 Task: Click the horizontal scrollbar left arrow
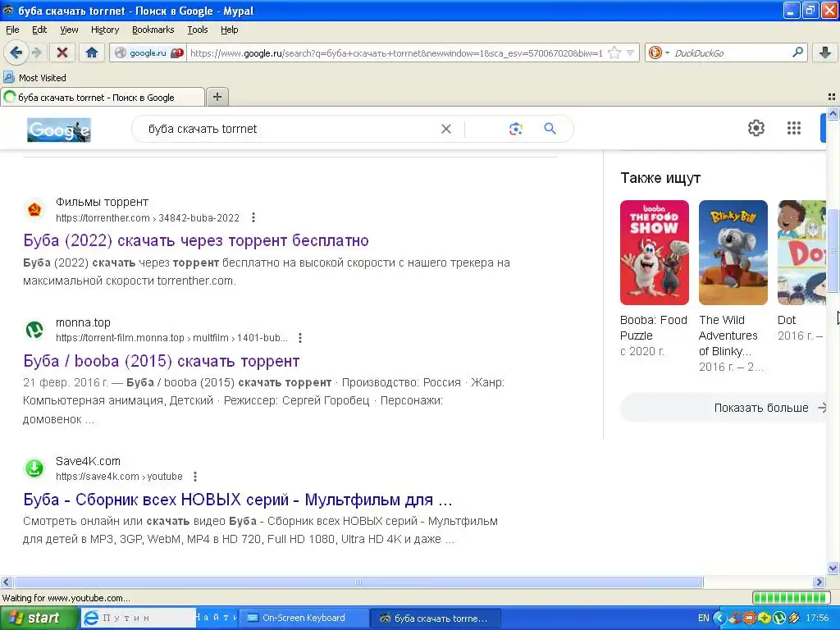pos(6,582)
